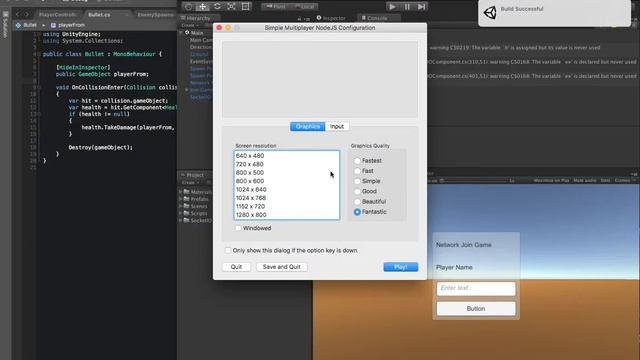Expand the Materials folder in Project panel
Image resolution: width=640 pixels, height=360 pixels.
click(x=180, y=192)
